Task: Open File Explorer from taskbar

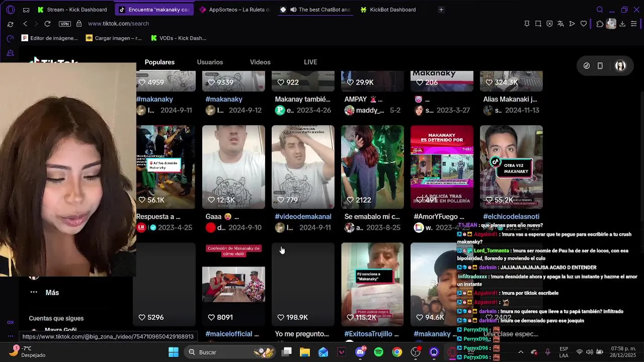Action: 305,352
